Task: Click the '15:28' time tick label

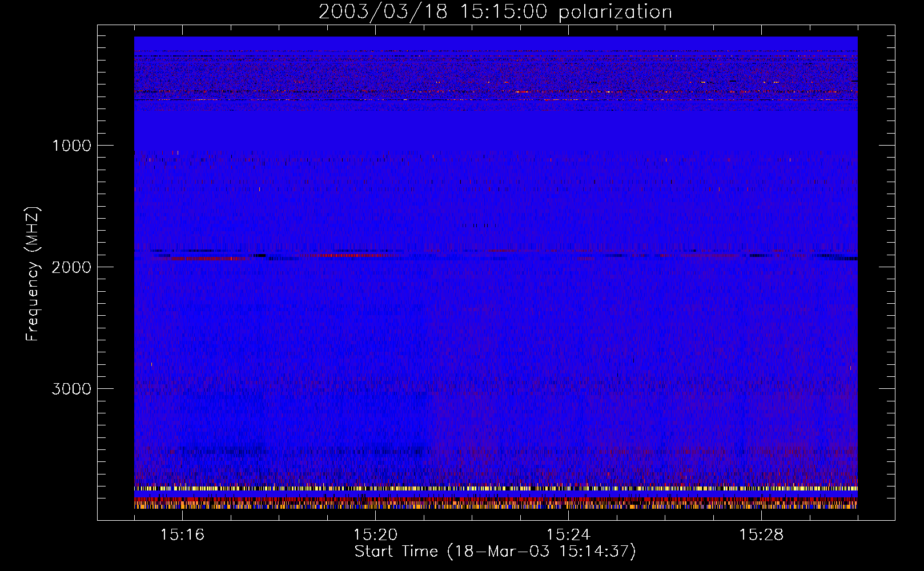Action: click(x=761, y=535)
